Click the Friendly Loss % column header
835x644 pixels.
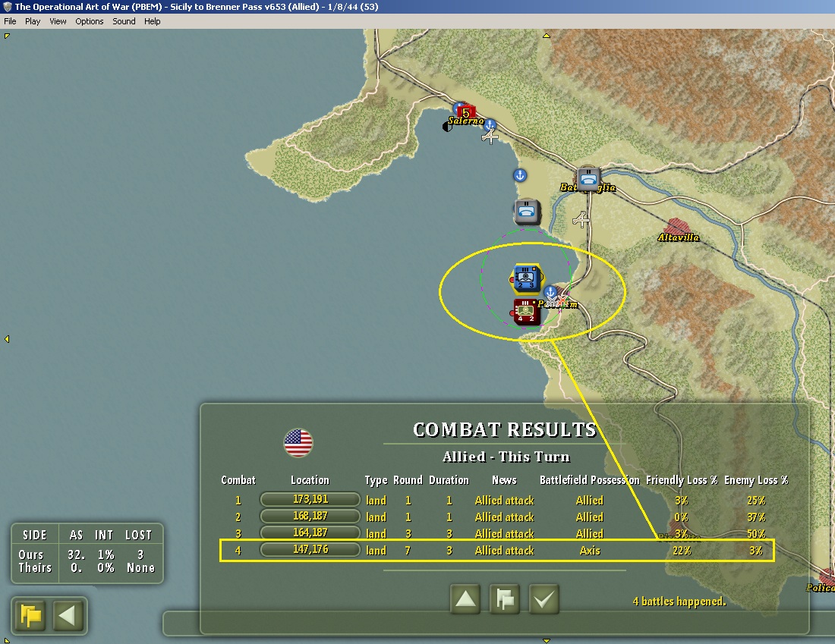click(682, 480)
